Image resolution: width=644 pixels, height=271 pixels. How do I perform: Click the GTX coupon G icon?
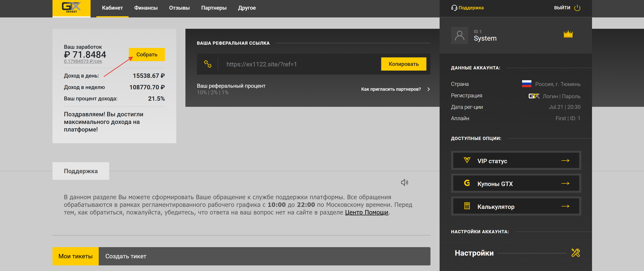(467, 183)
